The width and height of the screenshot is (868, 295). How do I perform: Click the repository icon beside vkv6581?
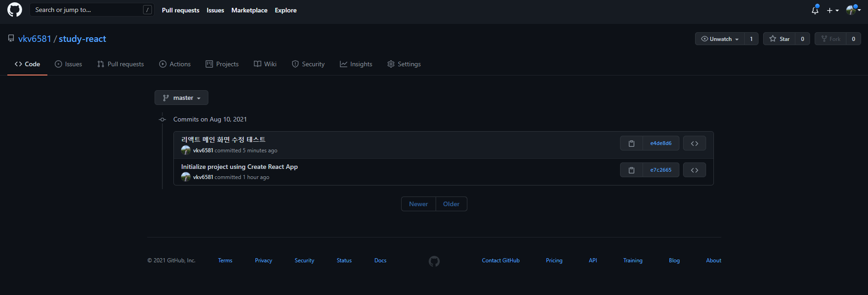pyautogui.click(x=11, y=39)
